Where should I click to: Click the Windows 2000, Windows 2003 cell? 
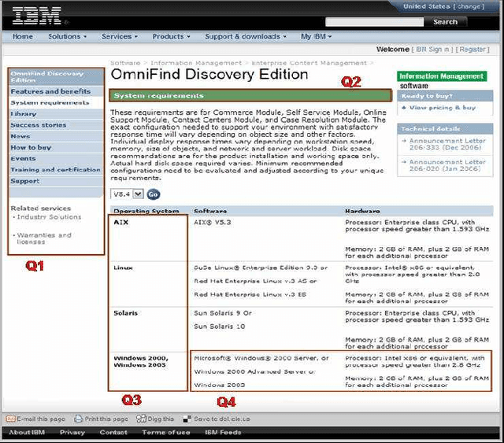point(150,371)
